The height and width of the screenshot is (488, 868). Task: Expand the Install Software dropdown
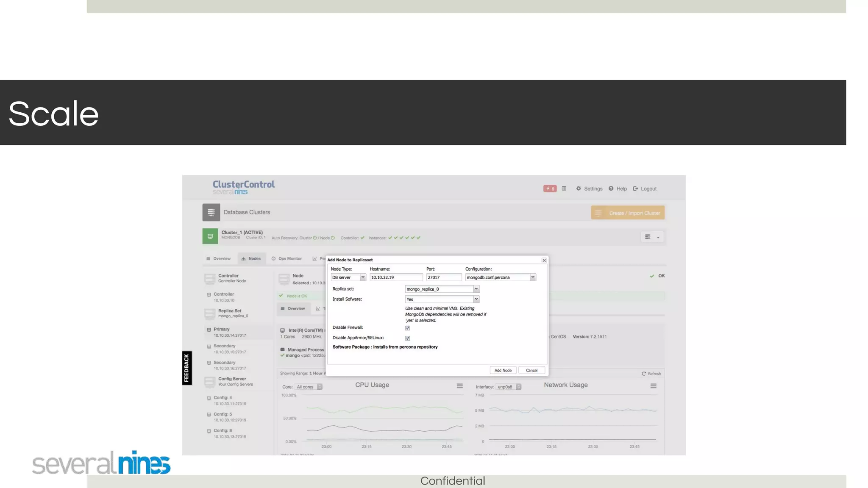[442, 299]
